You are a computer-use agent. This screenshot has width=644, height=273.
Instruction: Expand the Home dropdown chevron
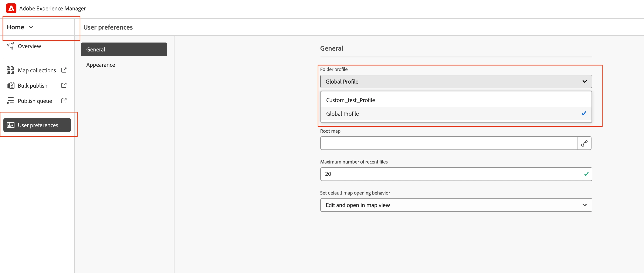coord(31,27)
